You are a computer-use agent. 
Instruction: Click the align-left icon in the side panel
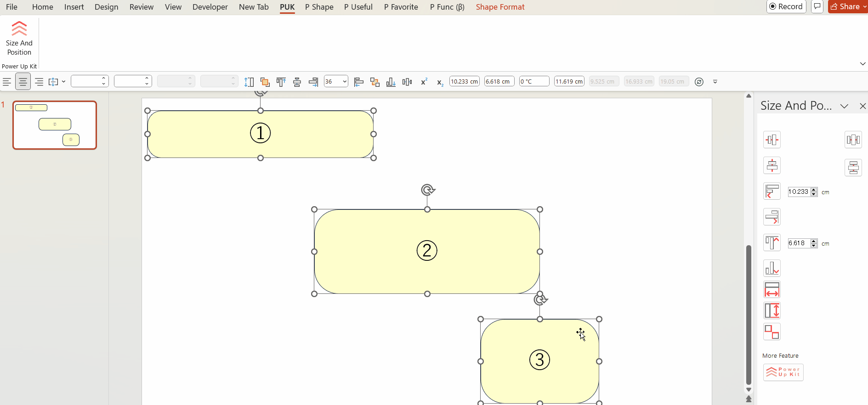[772, 191]
